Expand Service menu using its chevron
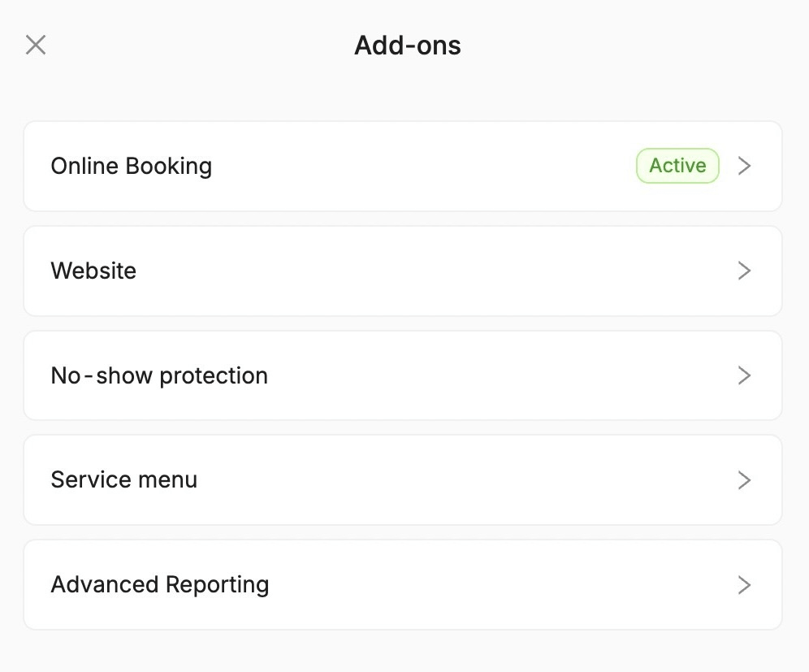This screenshot has height=672, width=809. (744, 479)
